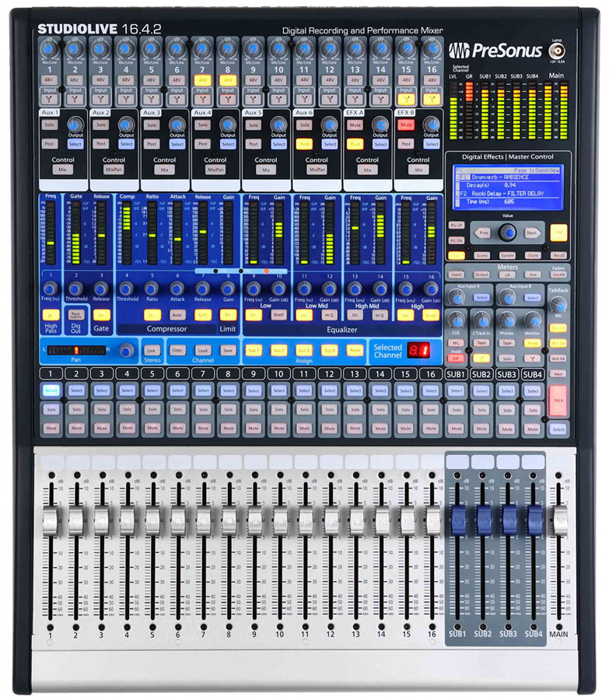
Task: Toggle the Gate On button
Action: click(x=101, y=315)
